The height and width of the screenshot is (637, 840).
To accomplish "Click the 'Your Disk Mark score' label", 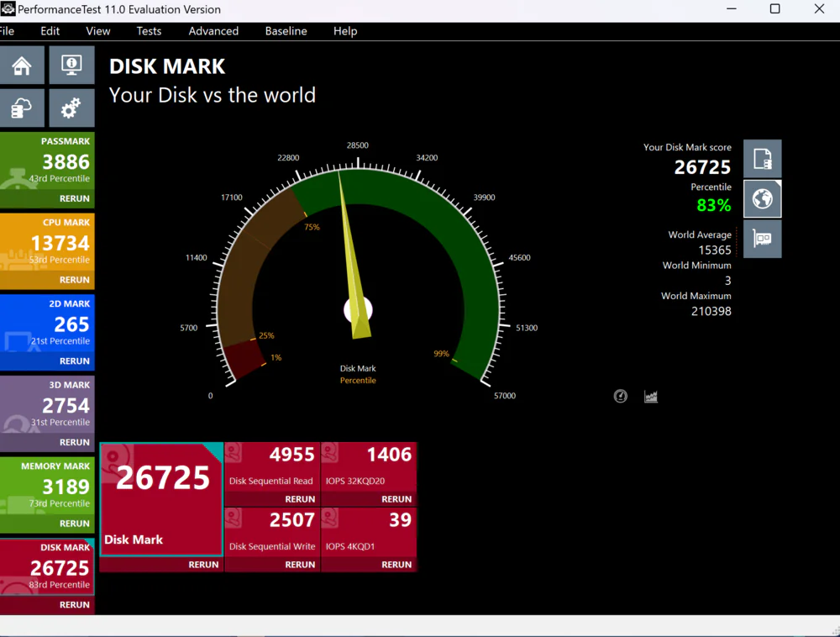I will click(687, 147).
